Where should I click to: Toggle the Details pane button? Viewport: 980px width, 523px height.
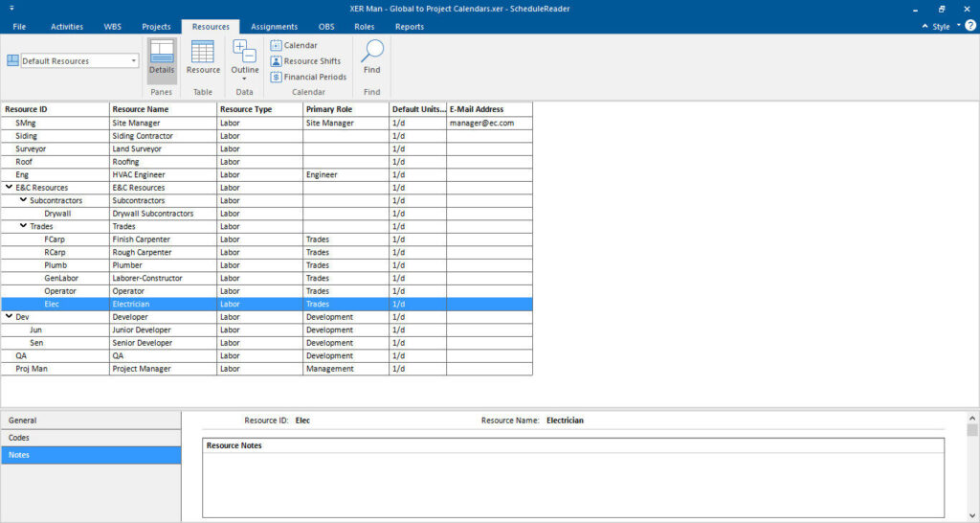(x=162, y=60)
